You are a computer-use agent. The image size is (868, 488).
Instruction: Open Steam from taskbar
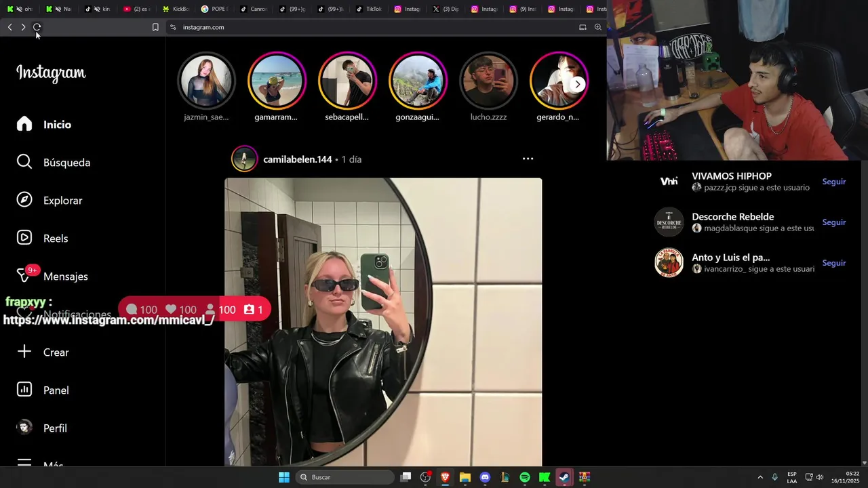tap(564, 477)
